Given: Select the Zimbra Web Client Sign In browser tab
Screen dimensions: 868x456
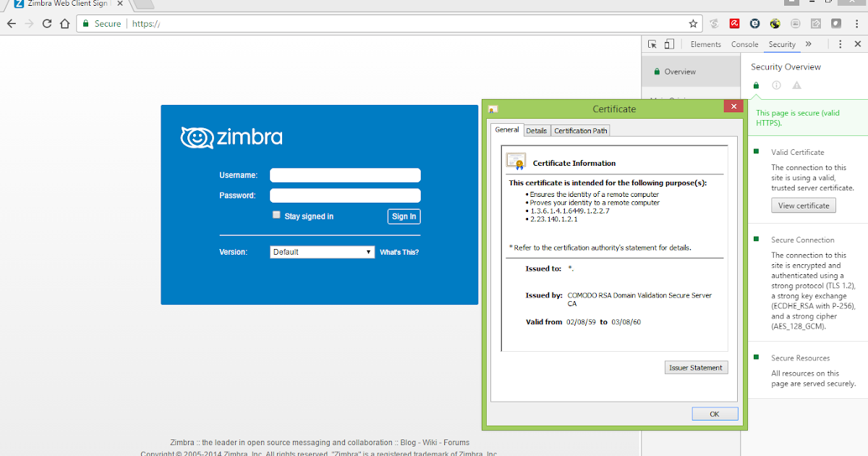Looking at the screenshot, I should click(67, 4).
